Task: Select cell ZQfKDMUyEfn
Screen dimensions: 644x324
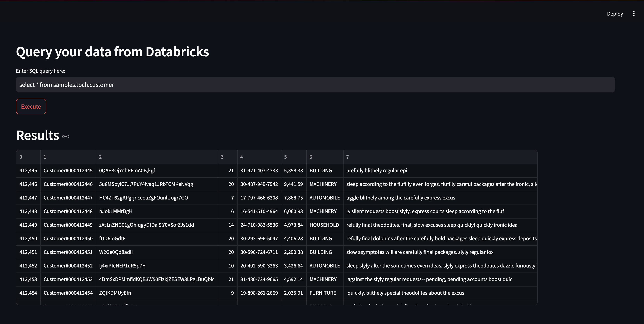Action: (157, 293)
